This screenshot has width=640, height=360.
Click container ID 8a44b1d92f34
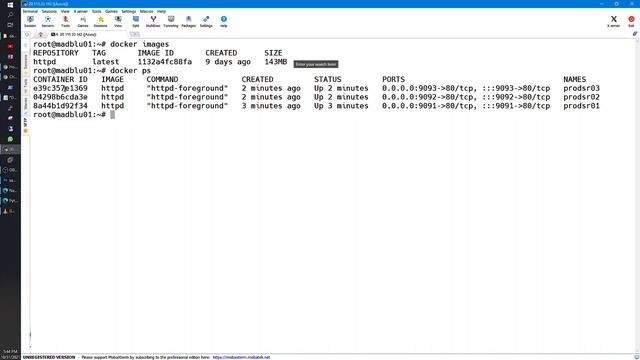point(60,106)
